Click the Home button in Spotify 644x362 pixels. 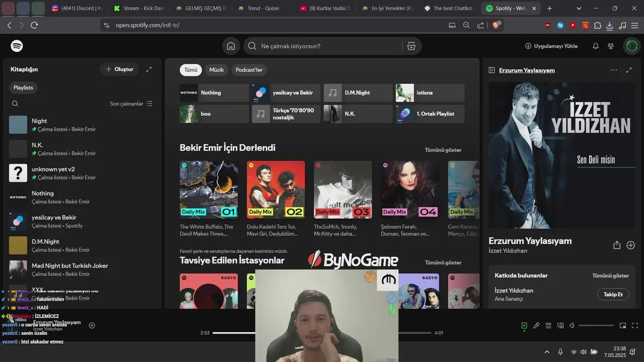coord(231,46)
